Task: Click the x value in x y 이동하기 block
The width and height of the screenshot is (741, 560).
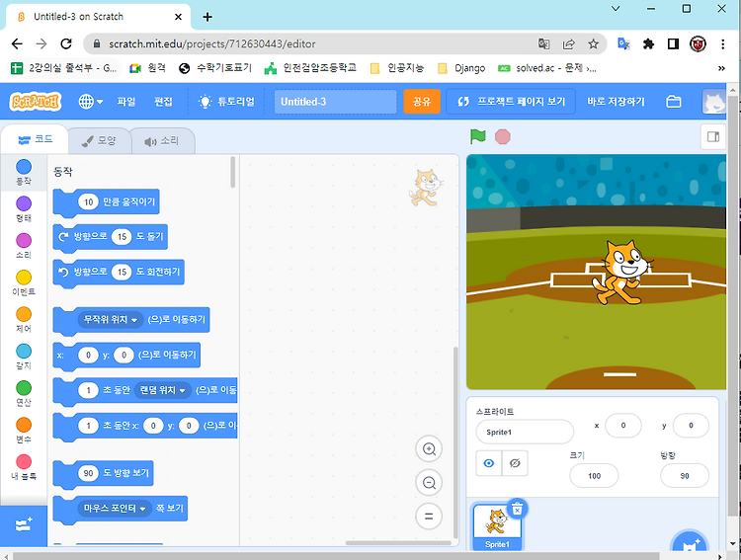Action: tap(88, 355)
